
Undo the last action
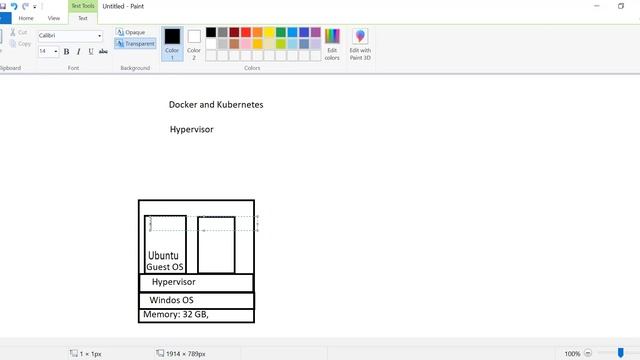pyautogui.click(x=14, y=6)
